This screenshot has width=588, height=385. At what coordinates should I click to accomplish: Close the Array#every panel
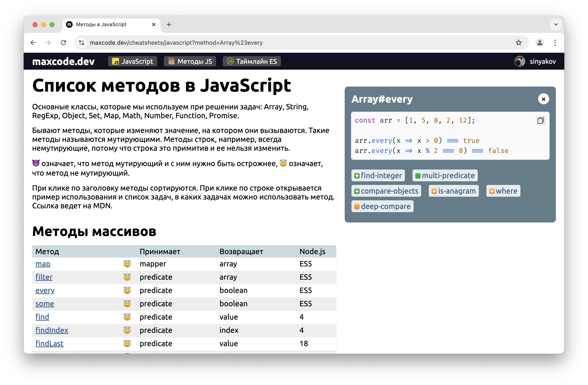[x=543, y=99]
